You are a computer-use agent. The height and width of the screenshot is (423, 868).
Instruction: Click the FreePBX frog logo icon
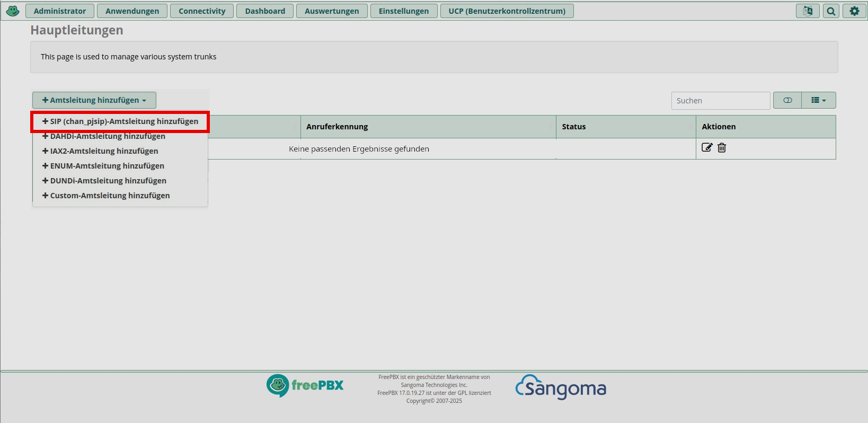tap(13, 11)
